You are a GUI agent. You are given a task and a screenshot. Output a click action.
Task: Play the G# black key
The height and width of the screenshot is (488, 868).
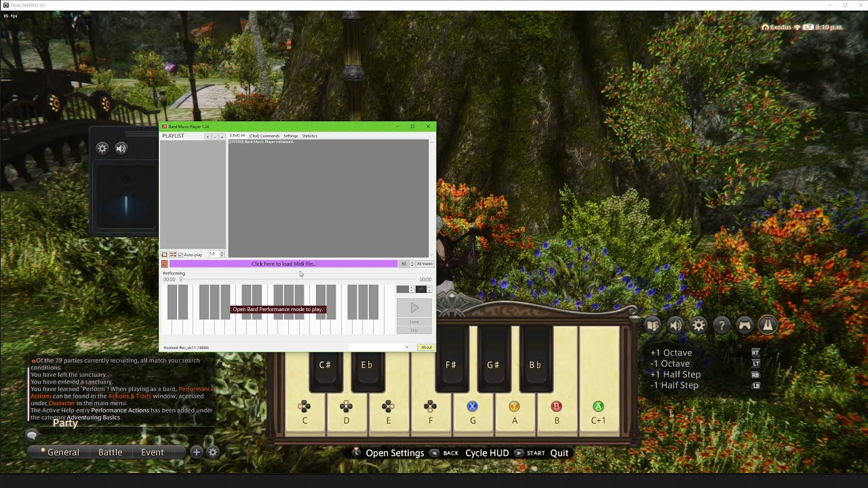[494, 359]
